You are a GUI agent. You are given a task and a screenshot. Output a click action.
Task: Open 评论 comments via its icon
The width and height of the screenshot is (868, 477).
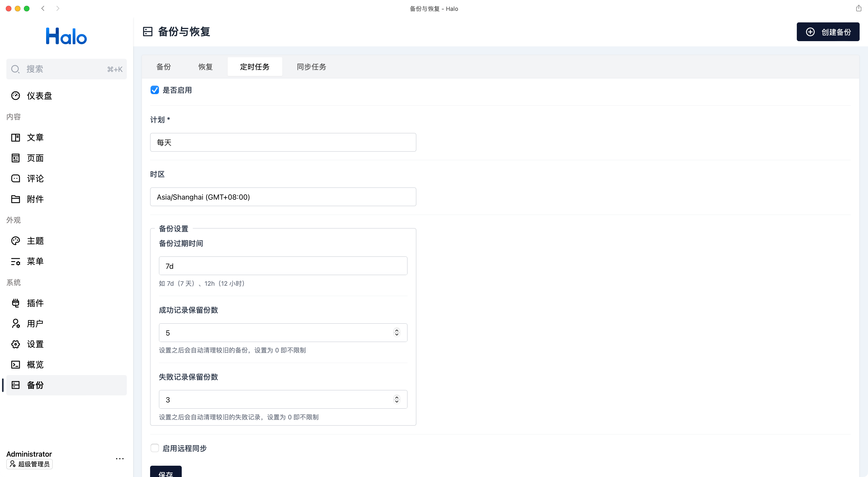(16, 179)
